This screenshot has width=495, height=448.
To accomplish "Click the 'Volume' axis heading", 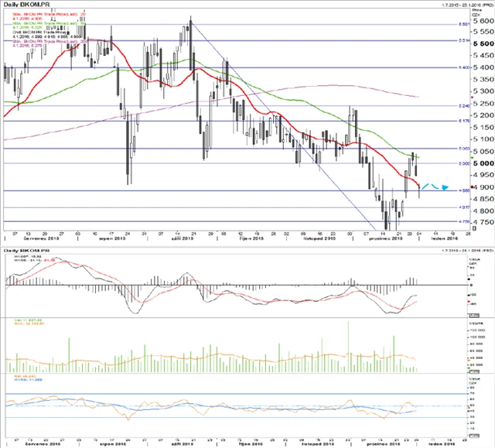I will click(476, 323).
